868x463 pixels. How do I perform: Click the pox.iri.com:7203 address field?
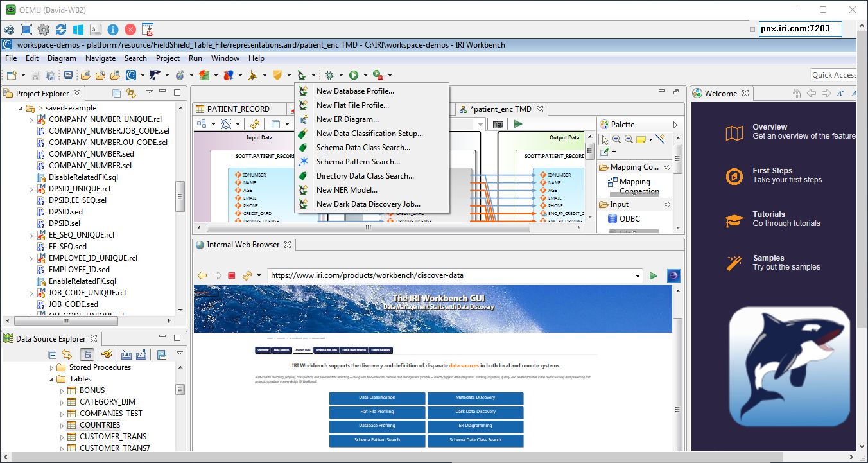(x=800, y=29)
